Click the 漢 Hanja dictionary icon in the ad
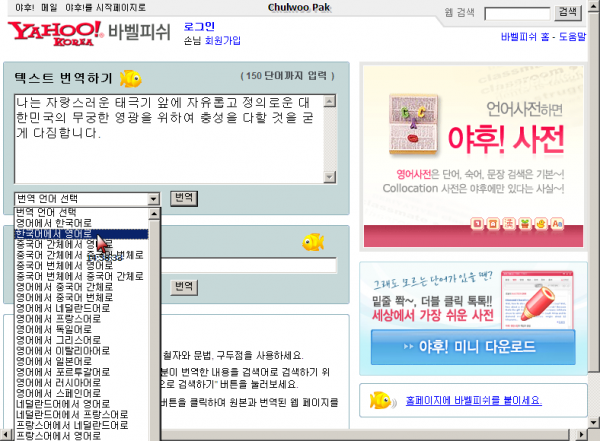 [x=509, y=223]
